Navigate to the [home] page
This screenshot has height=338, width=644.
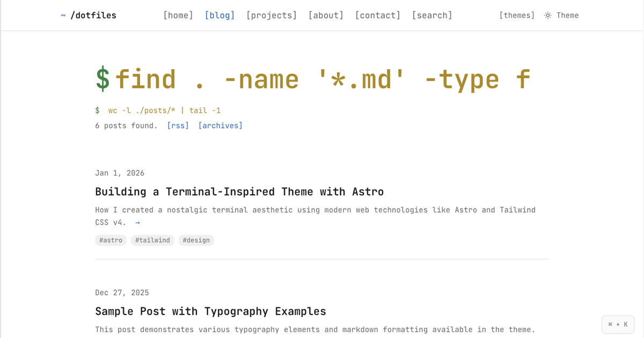coord(178,15)
